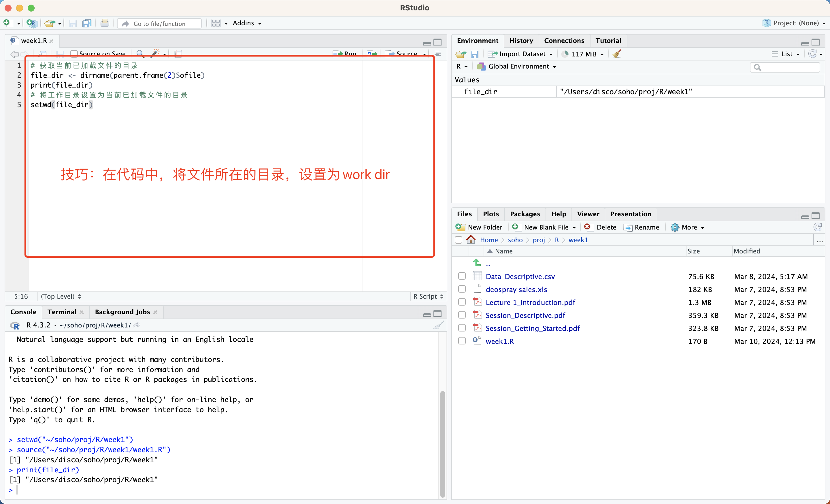This screenshot has width=830, height=504.
Task: Check the box next to Data_Descriptive.csv
Action: click(462, 276)
